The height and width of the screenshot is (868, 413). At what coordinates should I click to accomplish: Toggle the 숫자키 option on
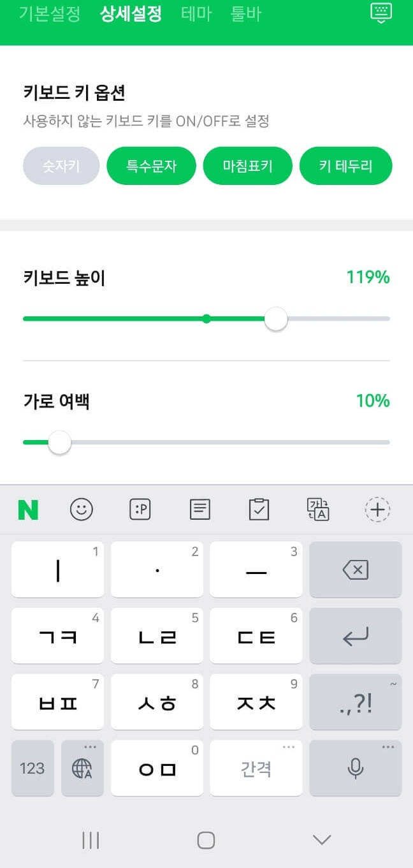(x=61, y=165)
